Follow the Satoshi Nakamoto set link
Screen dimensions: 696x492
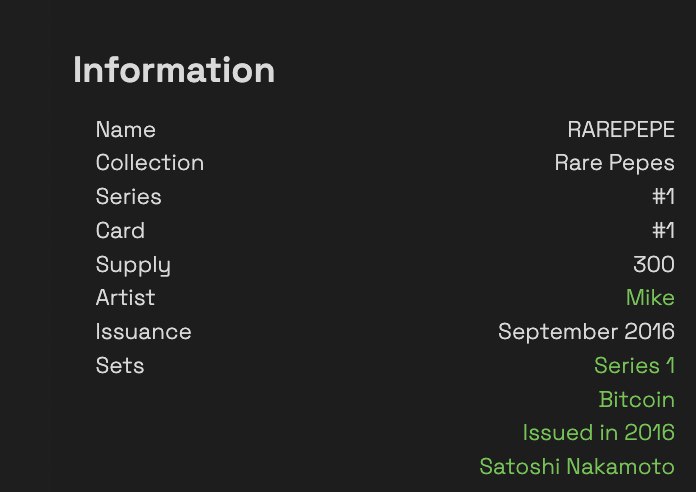pos(577,467)
